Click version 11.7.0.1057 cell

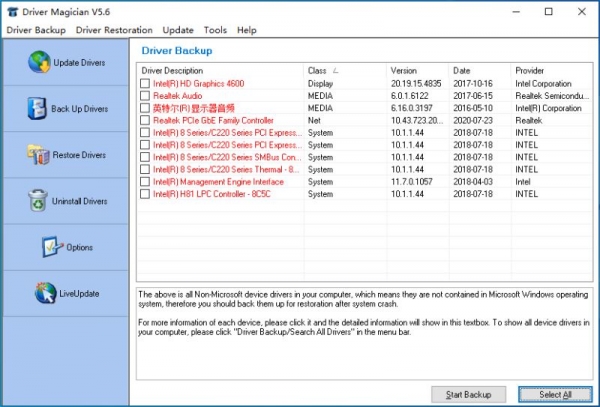(x=411, y=181)
